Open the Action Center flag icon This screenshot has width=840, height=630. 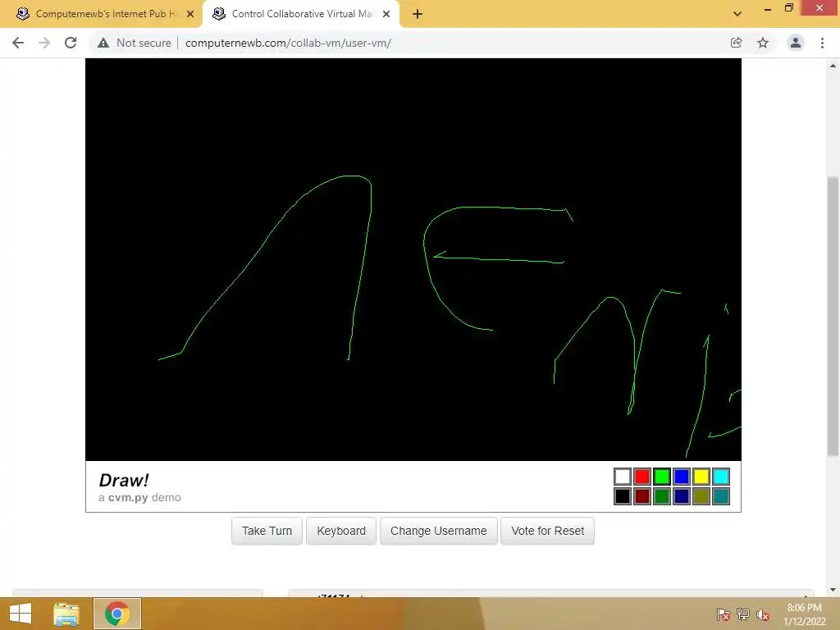724,614
